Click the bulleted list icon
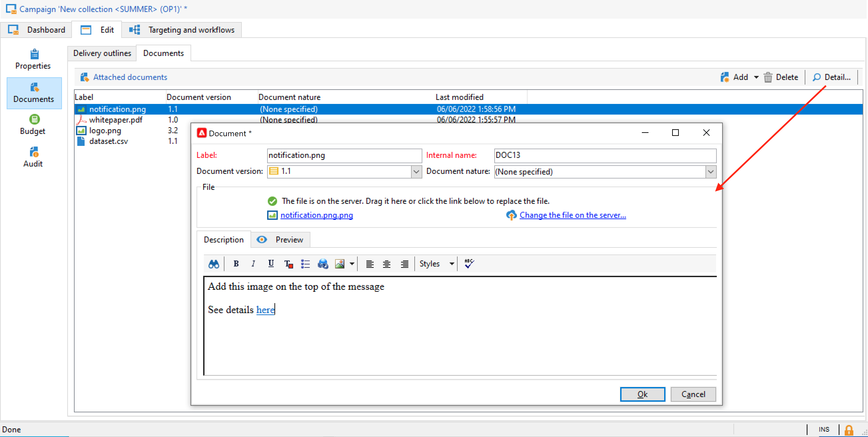868x437 pixels. pos(305,264)
